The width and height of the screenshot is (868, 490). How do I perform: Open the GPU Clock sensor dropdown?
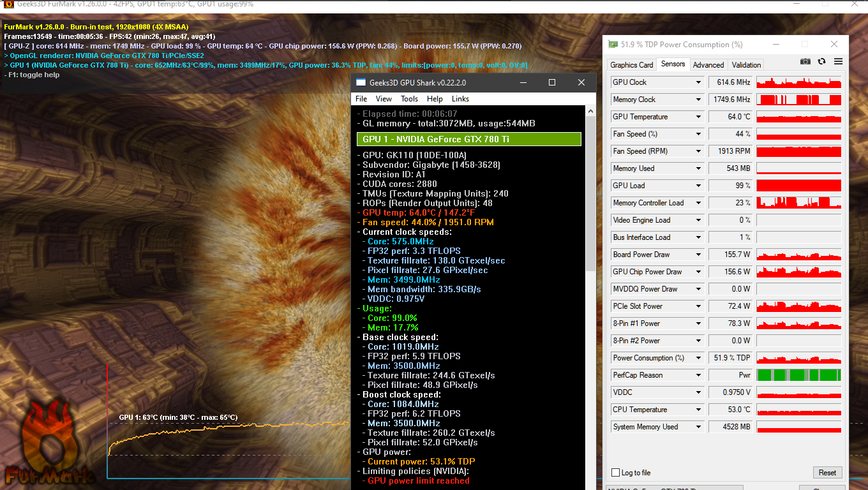[698, 82]
